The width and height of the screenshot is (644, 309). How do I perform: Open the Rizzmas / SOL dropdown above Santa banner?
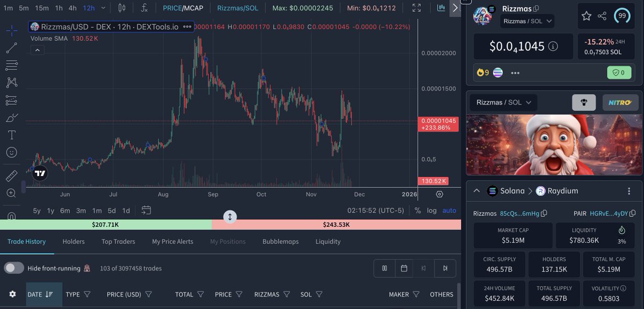503,102
